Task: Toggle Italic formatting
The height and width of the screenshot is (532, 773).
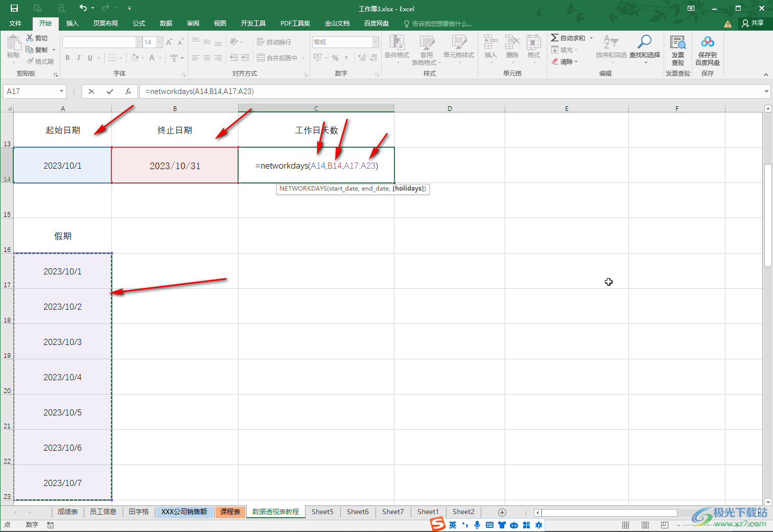Action: tap(79, 58)
